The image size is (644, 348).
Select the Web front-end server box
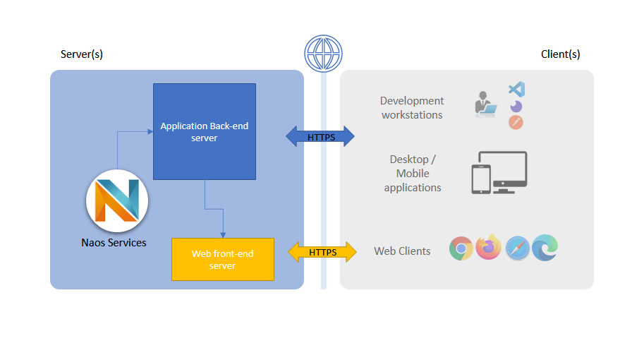pos(223,259)
